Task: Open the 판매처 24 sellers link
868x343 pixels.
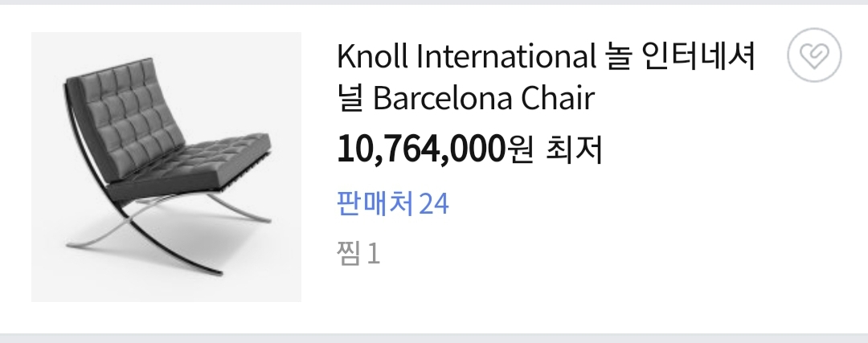Action: click(392, 204)
